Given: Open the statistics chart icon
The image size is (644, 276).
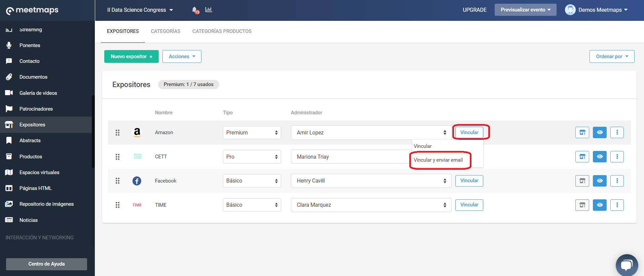Looking at the screenshot, I should [x=209, y=9].
